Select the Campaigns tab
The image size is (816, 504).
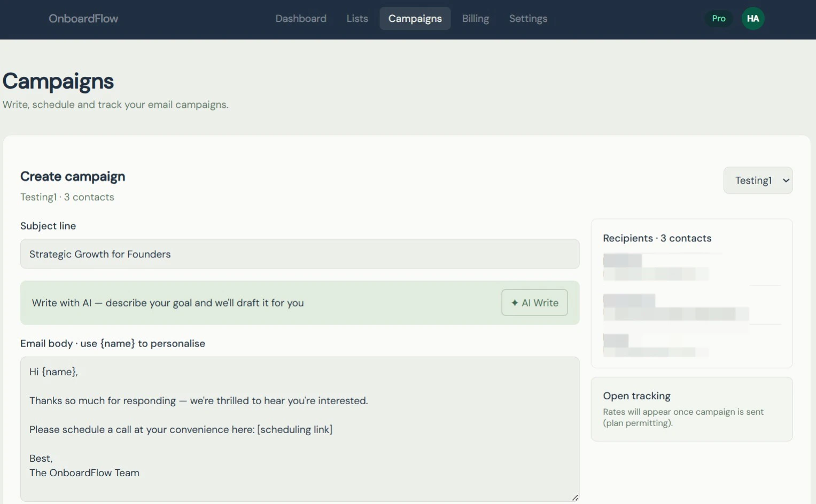click(415, 19)
